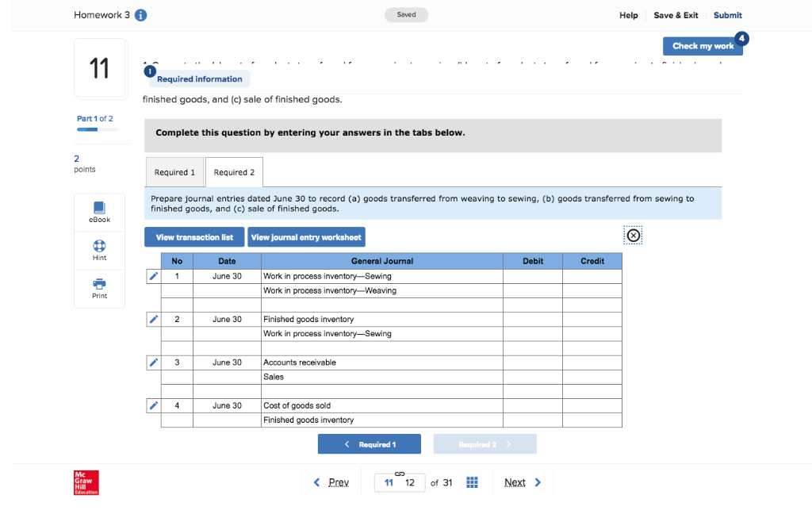Click the No column header
Screen dimensions: 812x514
point(177,261)
